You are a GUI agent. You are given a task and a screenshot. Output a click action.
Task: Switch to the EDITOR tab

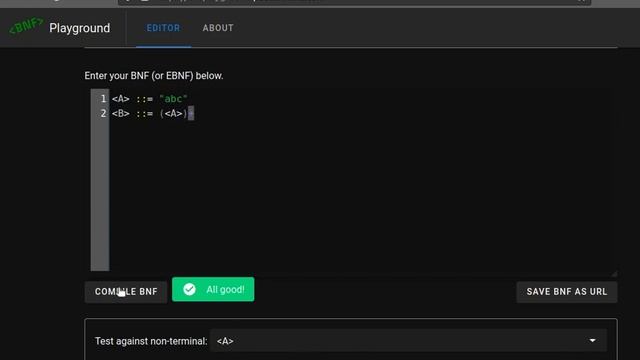pos(163,28)
